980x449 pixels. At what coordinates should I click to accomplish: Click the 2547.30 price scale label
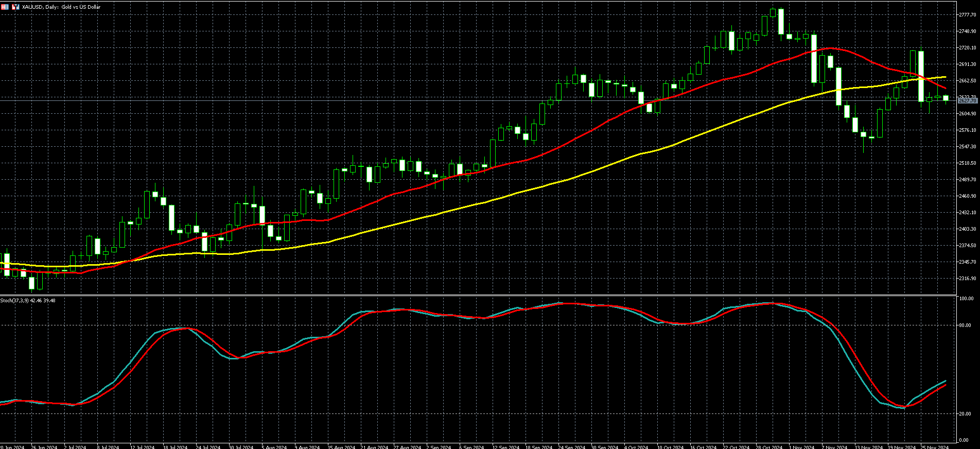click(x=968, y=147)
